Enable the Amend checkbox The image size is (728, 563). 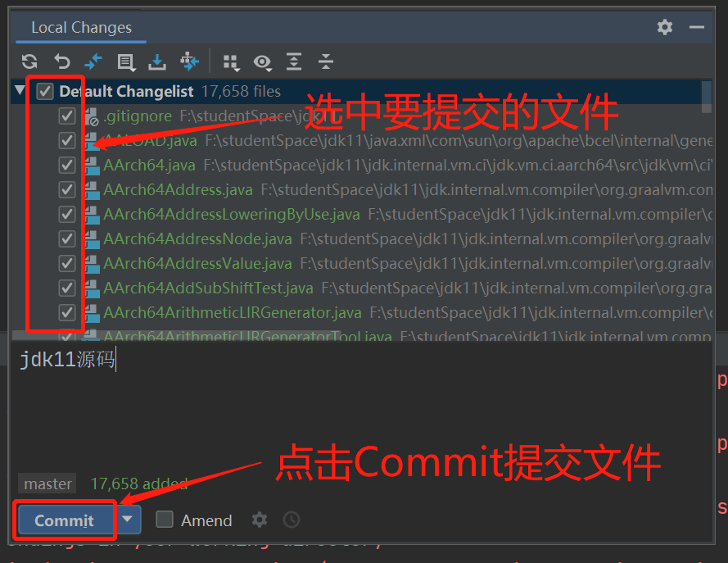[x=165, y=520]
